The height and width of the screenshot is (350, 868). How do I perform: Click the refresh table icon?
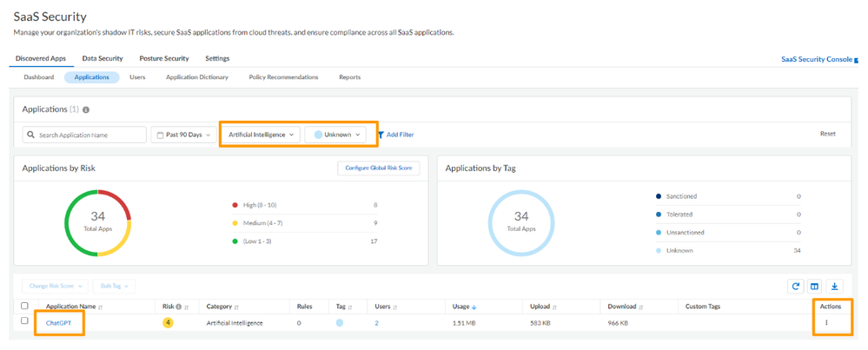(x=796, y=287)
